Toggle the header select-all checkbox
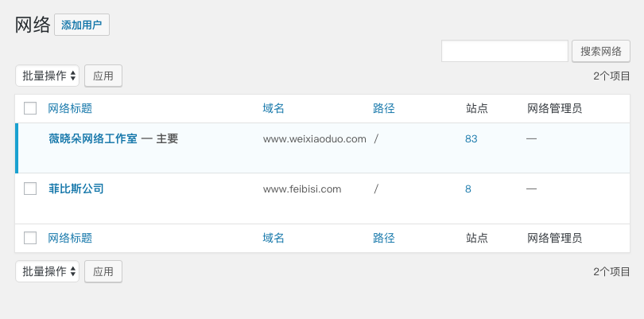 [30, 108]
